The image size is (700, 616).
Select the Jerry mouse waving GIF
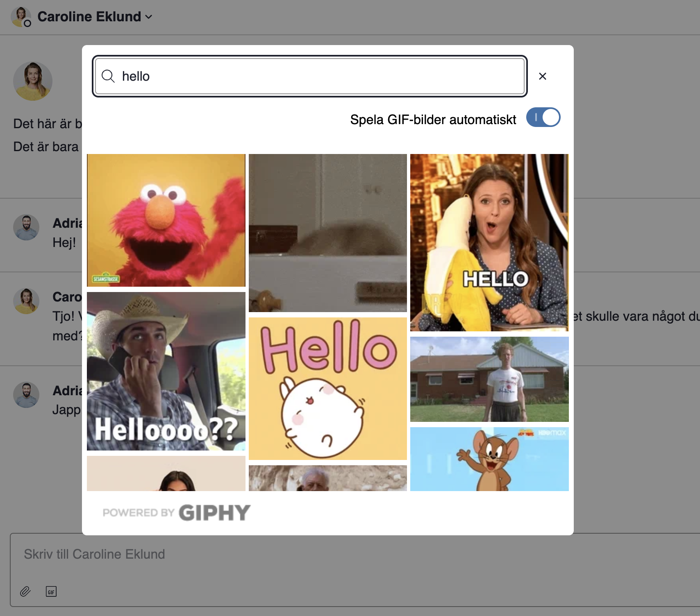(489, 459)
